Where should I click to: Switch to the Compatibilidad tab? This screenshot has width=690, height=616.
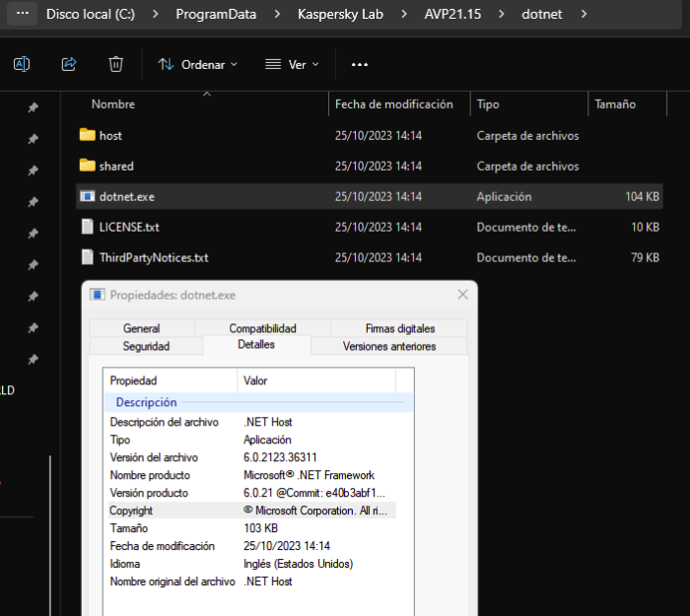[x=263, y=328]
